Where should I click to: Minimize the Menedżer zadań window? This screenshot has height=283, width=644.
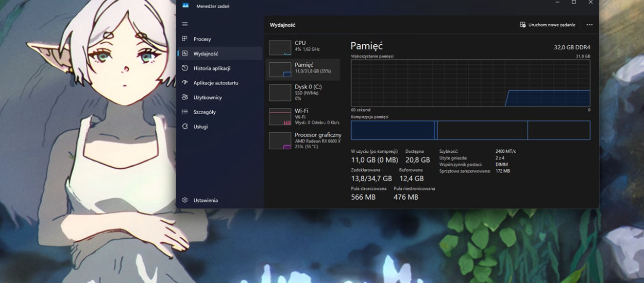point(557,3)
